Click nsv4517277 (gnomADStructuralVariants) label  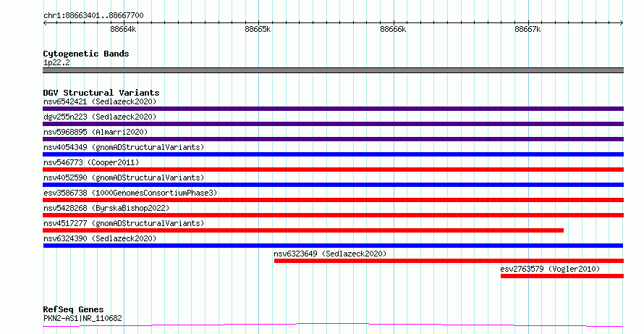pyautogui.click(x=124, y=223)
